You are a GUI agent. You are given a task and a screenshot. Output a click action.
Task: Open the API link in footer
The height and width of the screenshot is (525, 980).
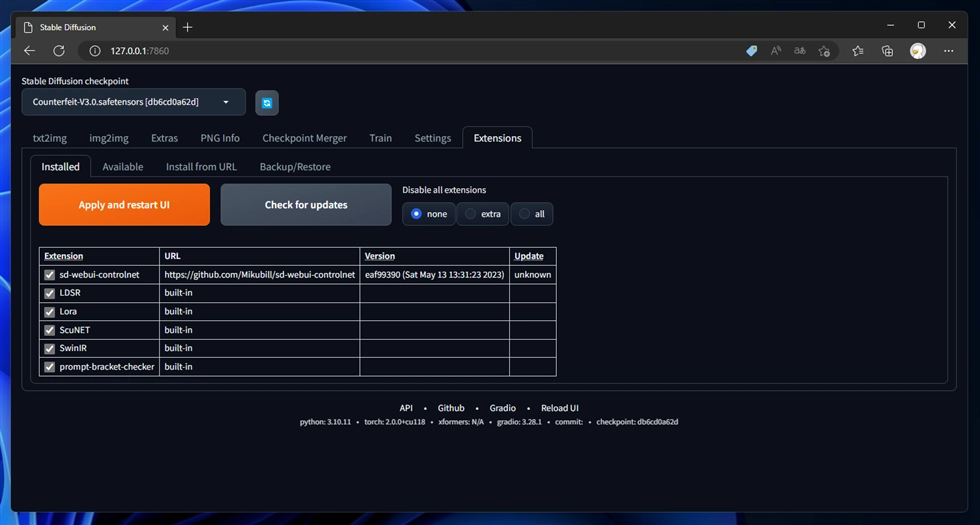tap(406, 408)
